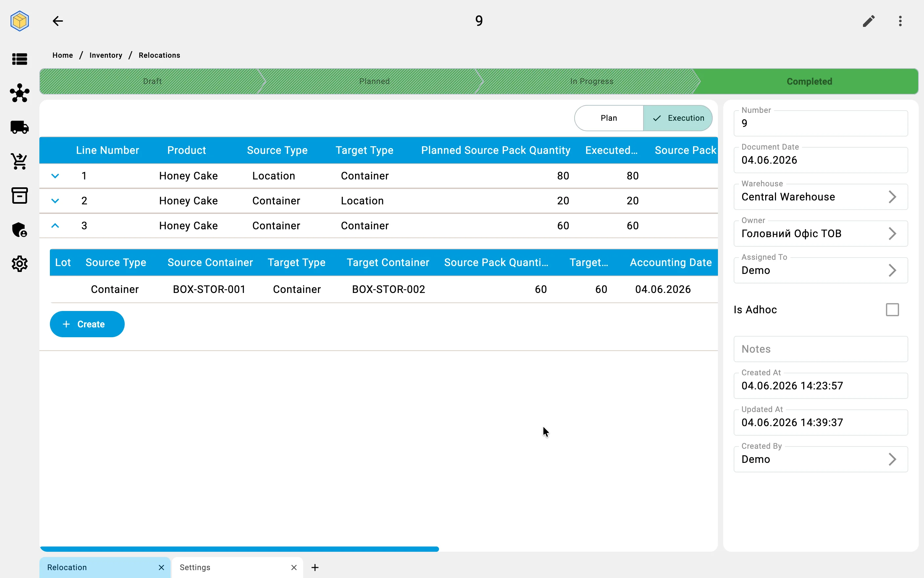The width and height of the screenshot is (924, 578).
Task: Open the pencil edit icon
Action: 869,21
